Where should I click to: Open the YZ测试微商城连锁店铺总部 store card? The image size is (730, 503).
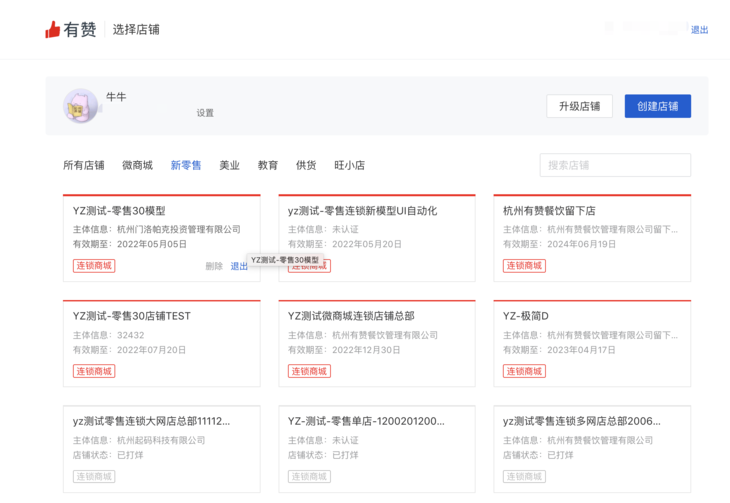pyautogui.click(x=376, y=342)
